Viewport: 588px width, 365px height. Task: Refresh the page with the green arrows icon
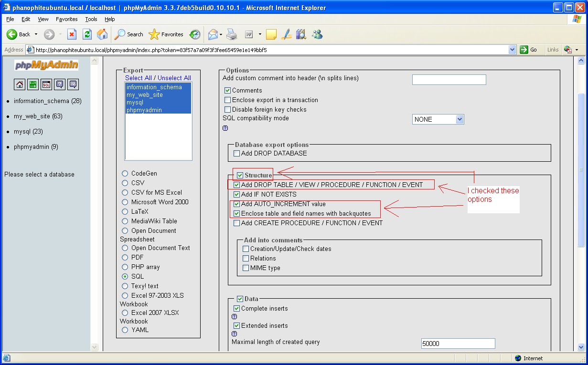pos(87,34)
